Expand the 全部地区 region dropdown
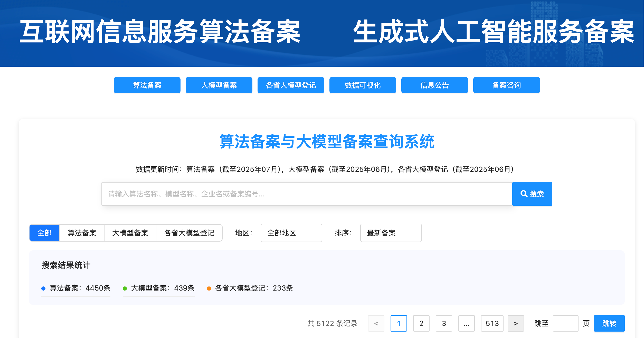Viewport: 644px width, 338px height. 291,233
